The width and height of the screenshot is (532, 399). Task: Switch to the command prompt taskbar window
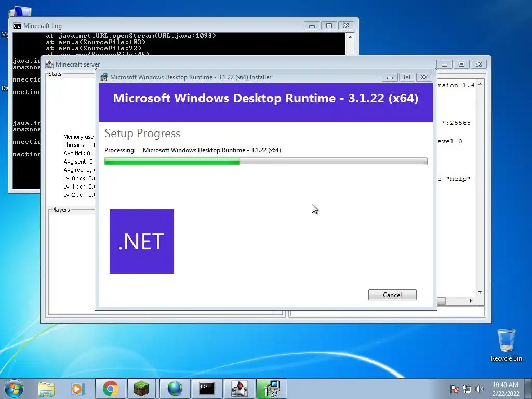(x=207, y=389)
